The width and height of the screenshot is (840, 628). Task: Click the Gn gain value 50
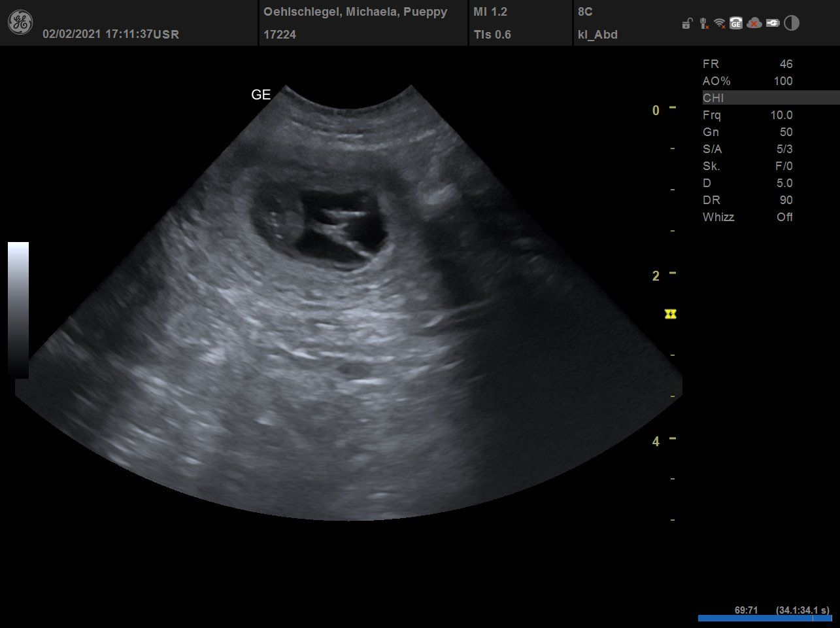(786, 132)
